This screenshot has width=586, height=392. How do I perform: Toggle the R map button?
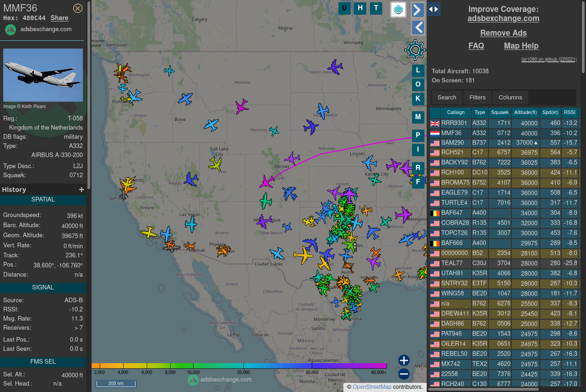pyautogui.click(x=418, y=168)
